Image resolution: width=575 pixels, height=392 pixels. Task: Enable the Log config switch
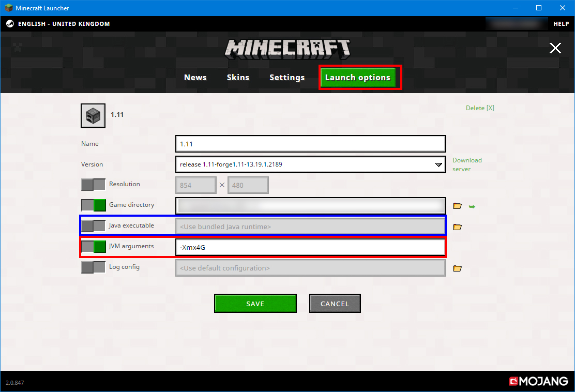coord(94,267)
